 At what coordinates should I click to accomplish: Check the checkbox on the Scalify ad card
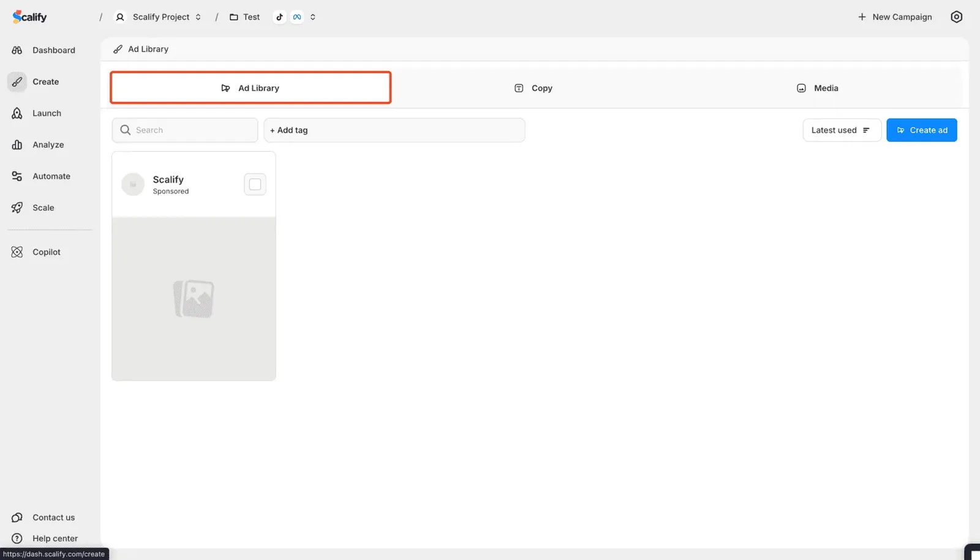coord(255,184)
